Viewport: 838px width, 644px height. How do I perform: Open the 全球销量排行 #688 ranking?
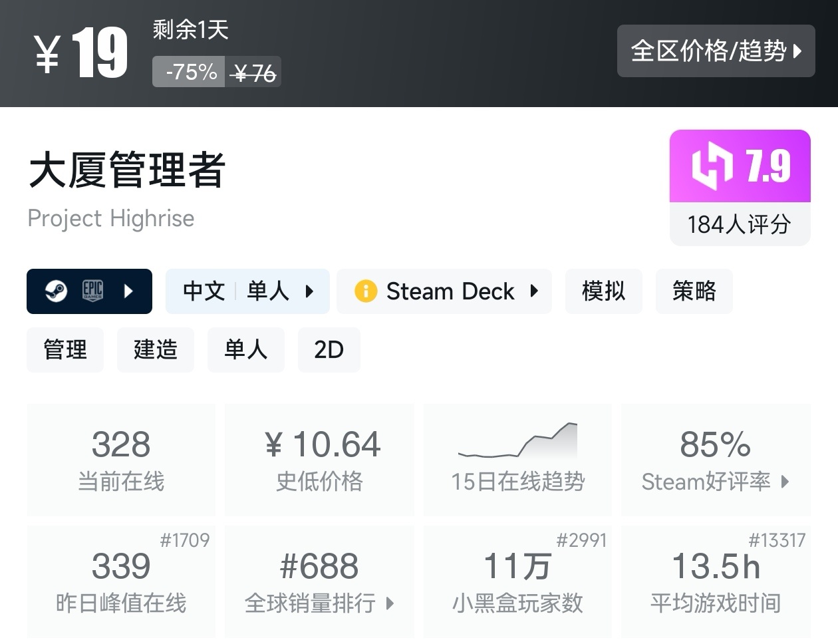pos(319,581)
